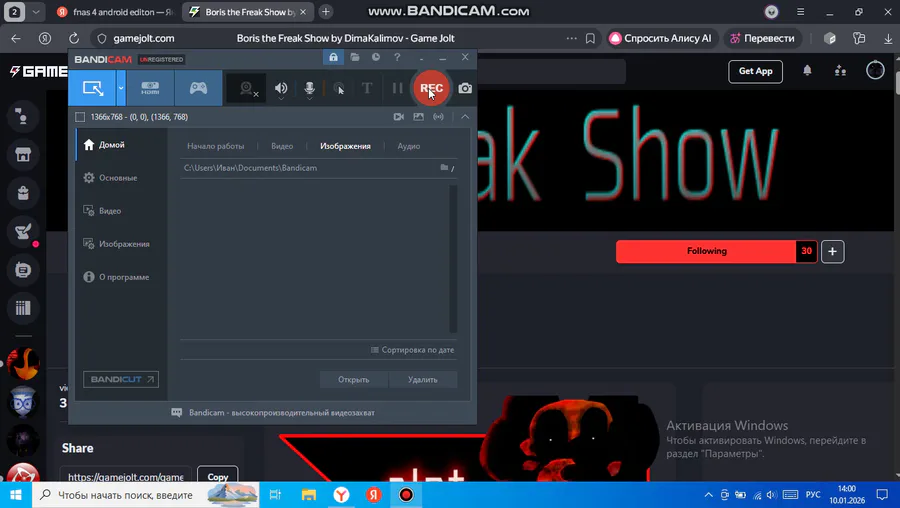Open Основные settings in sidebar
This screenshot has height=508, width=900.
(x=121, y=178)
